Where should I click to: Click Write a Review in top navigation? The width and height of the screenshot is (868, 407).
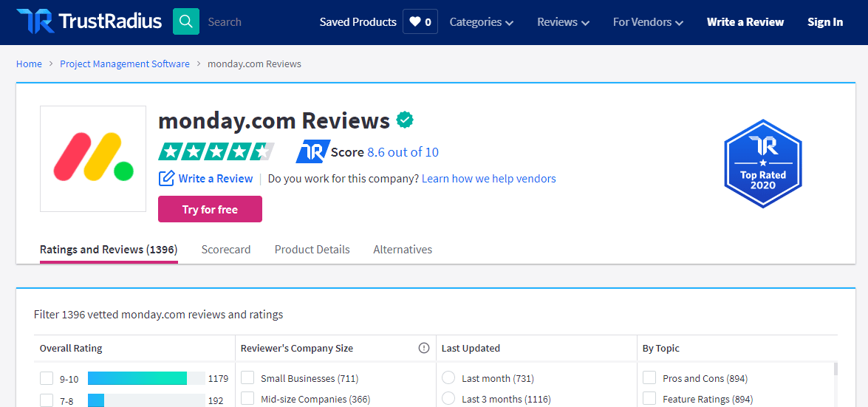(x=745, y=22)
